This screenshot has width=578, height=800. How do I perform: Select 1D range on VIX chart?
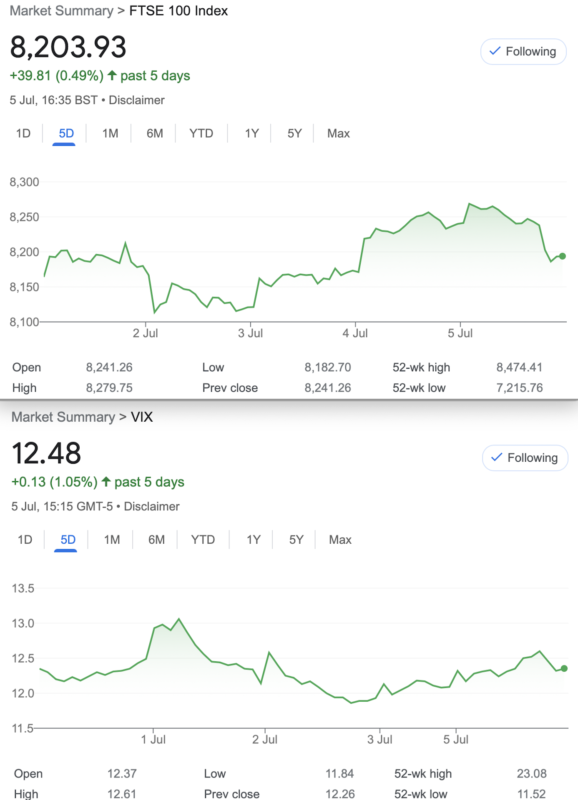pyautogui.click(x=25, y=540)
